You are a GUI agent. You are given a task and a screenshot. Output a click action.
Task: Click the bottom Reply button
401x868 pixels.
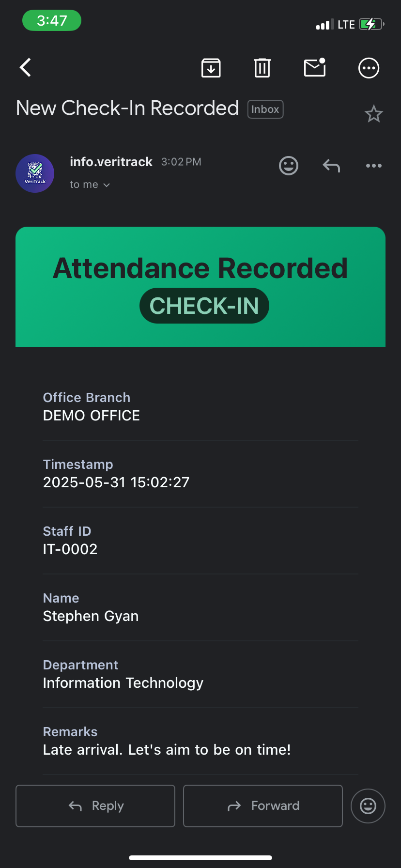pyautogui.click(x=95, y=806)
